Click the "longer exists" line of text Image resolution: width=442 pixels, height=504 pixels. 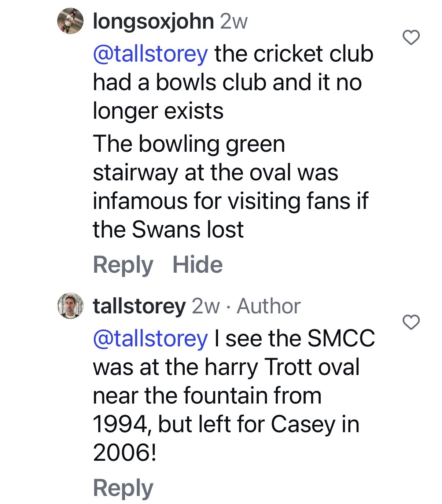click(x=158, y=111)
